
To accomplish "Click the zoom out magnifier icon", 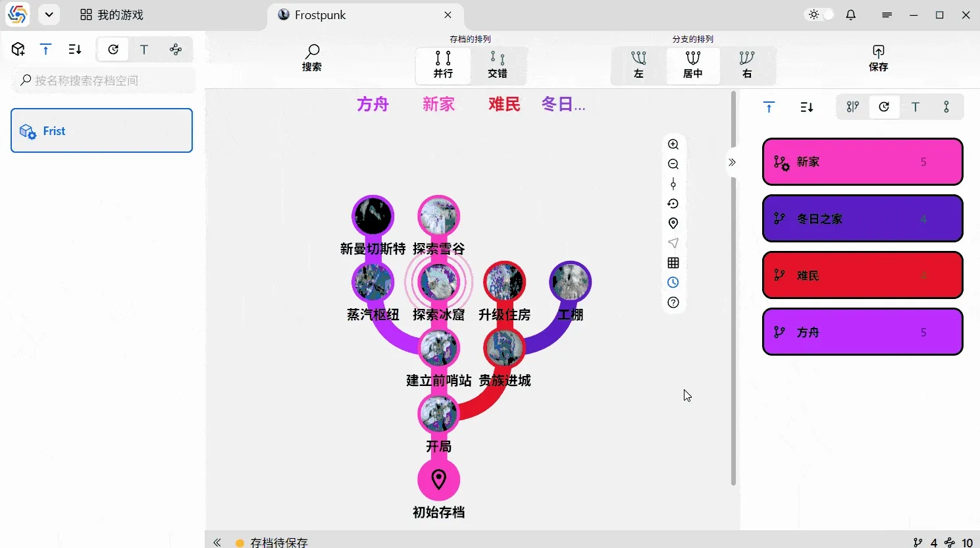I will 673,164.
